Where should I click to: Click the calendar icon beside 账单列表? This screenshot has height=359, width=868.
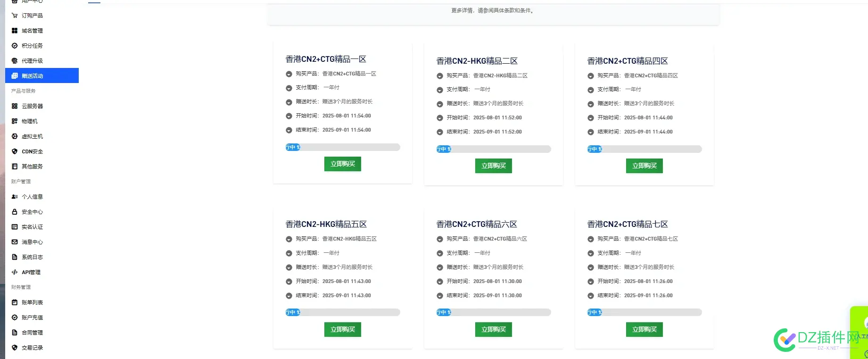(15, 302)
